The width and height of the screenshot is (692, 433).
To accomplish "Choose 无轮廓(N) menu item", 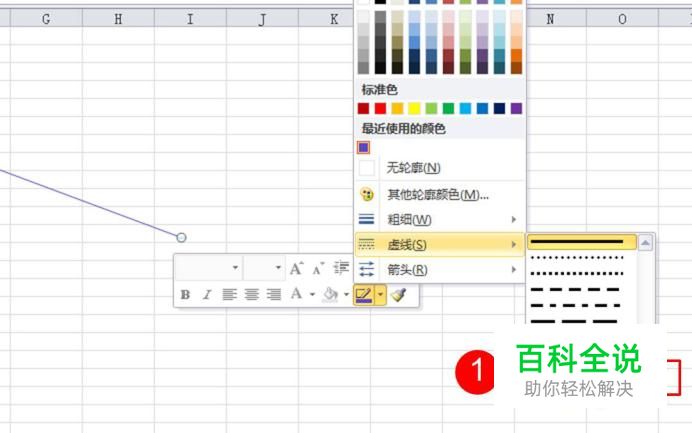I will pyautogui.click(x=440, y=168).
